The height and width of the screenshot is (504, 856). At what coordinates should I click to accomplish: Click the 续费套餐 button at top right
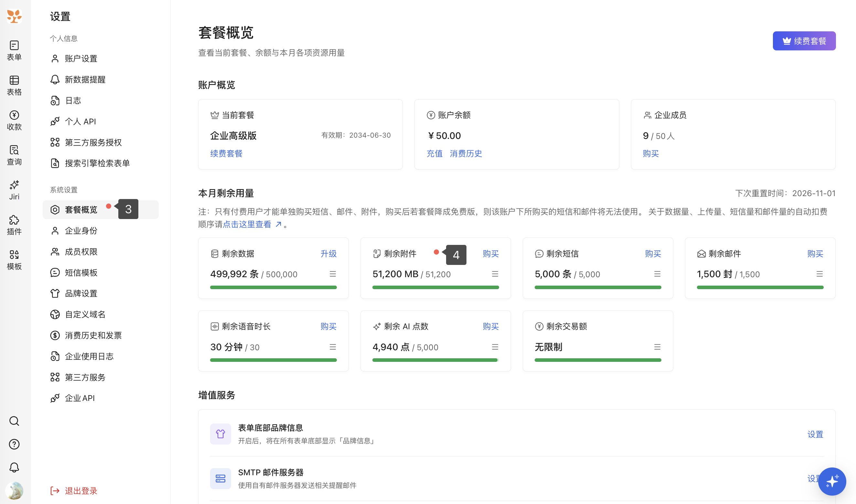point(804,41)
